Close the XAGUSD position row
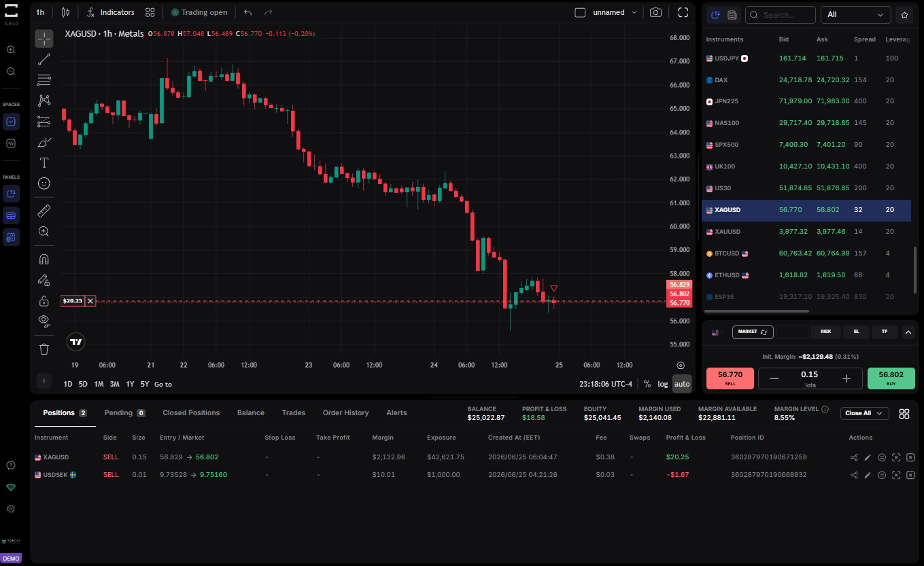 pyautogui.click(x=911, y=457)
